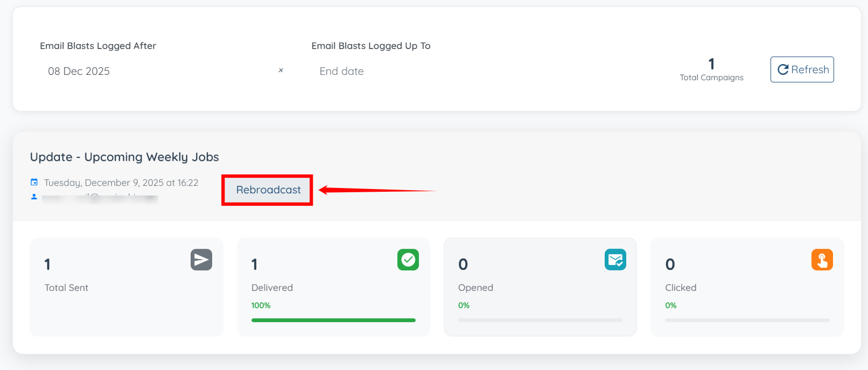Click the Total Campaigns count

(x=711, y=65)
